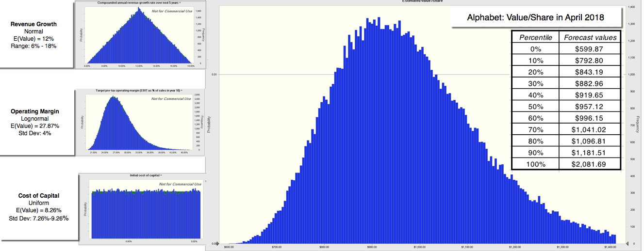
Task: Click the 'Cost of Capital' heading
Action: tap(39, 196)
